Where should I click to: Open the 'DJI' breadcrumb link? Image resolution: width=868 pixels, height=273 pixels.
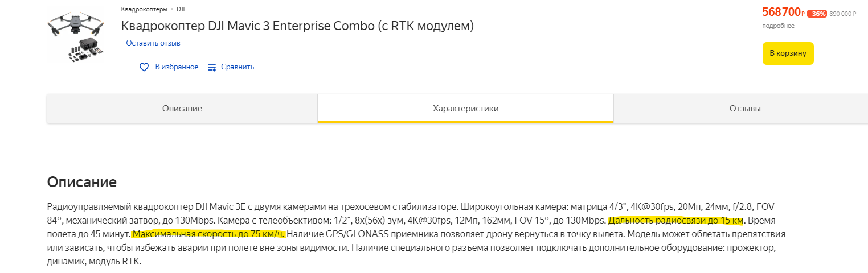(x=181, y=9)
